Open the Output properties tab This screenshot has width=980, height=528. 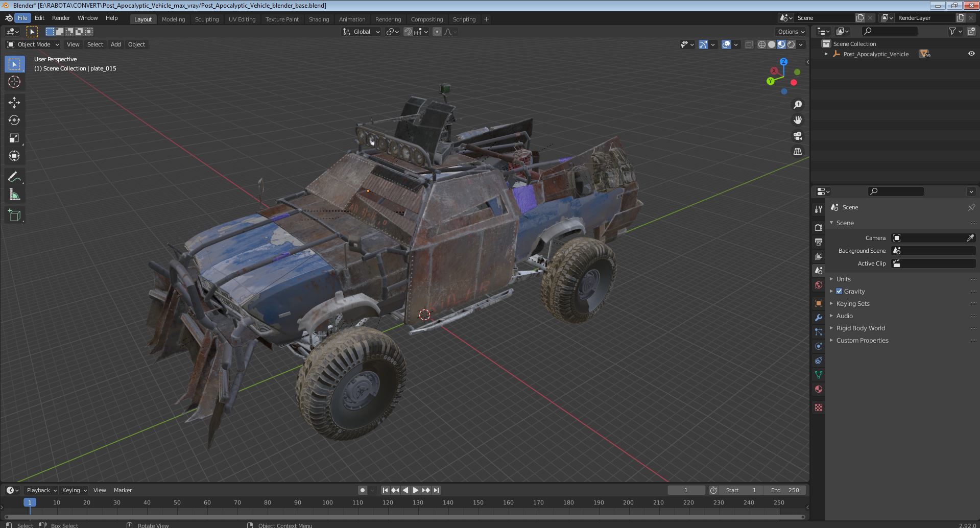(x=819, y=242)
